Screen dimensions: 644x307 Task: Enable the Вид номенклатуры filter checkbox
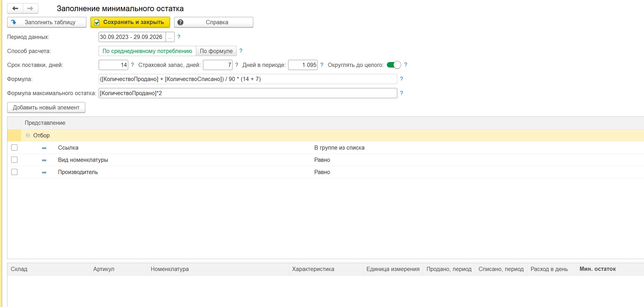tap(14, 160)
